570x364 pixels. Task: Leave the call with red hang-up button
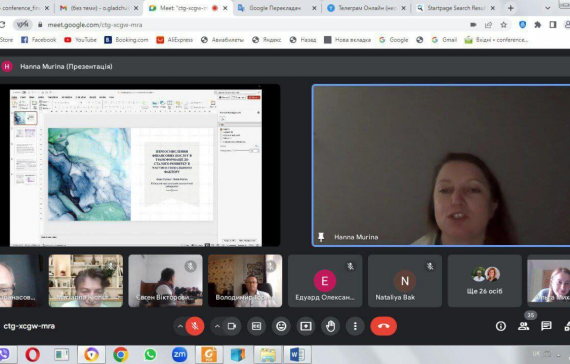point(384,326)
